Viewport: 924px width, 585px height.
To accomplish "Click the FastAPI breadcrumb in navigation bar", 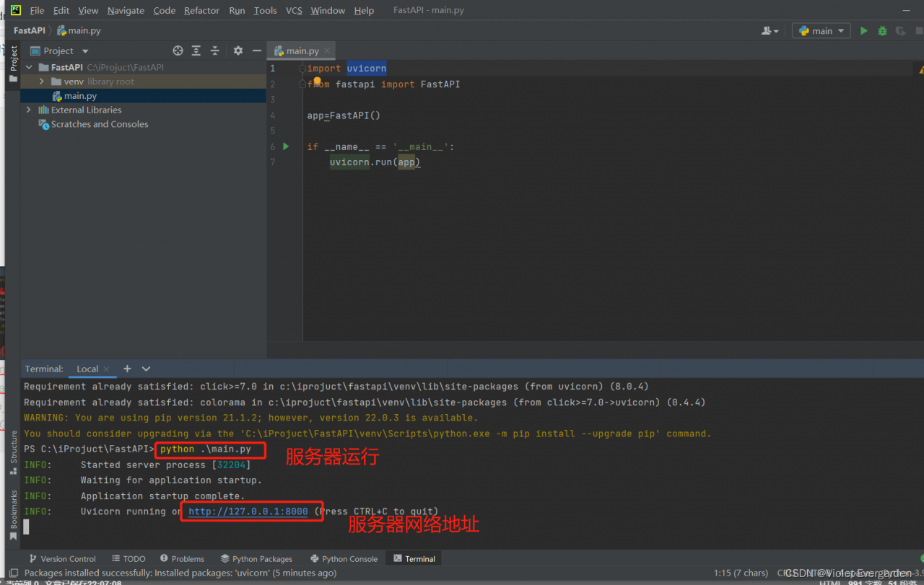I will 29,30.
